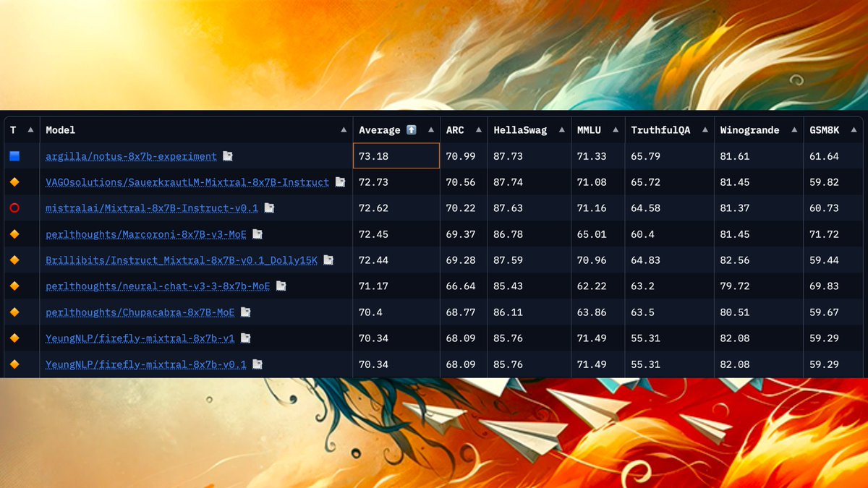Open the perlthoughts/neural-chat-v3-3-8x7b-MoE link
This screenshot has height=488, width=868.
158,286
